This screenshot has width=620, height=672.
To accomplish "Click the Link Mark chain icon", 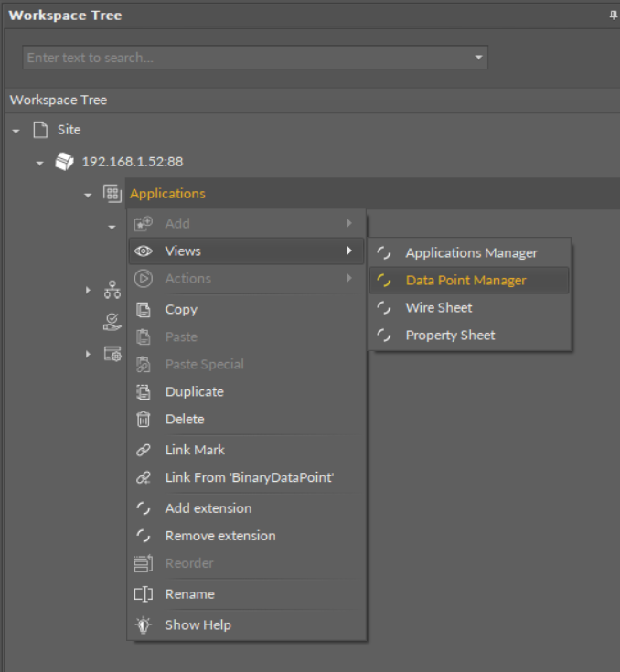I will (x=143, y=451).
